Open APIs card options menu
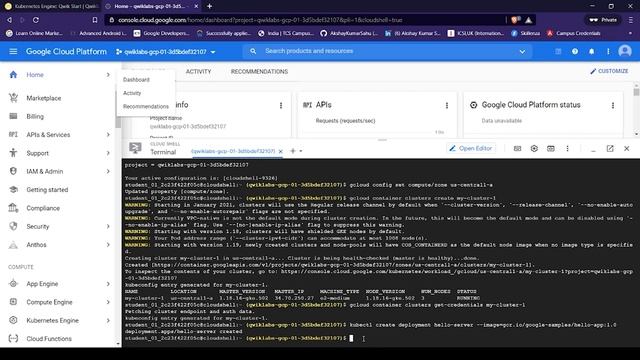640x360 pixels. tap(447, 105)
